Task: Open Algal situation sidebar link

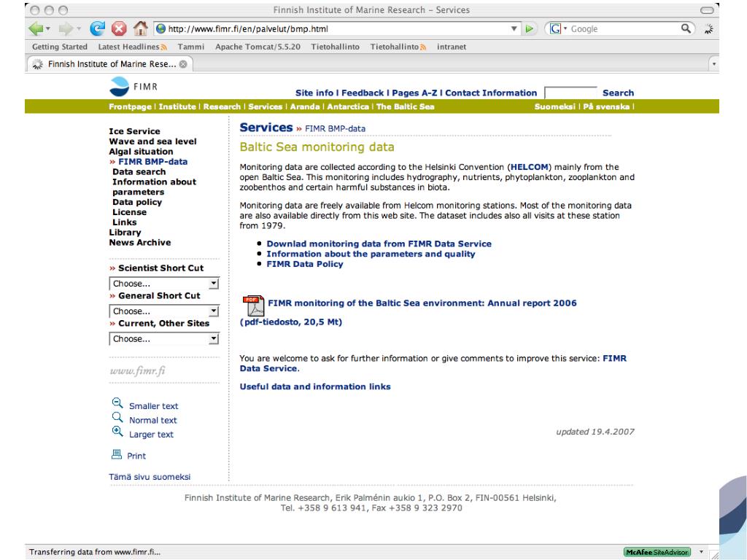Action: [x=141, y=152]
